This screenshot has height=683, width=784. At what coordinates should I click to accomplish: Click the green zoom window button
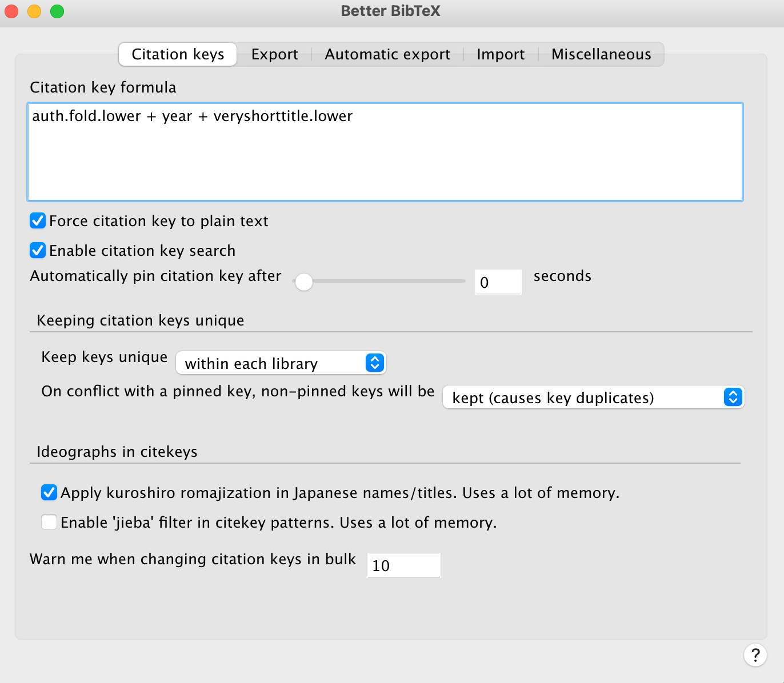57,11
